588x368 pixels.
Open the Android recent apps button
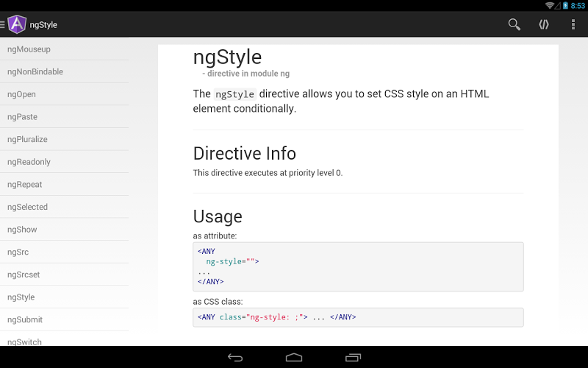point(353,358)
